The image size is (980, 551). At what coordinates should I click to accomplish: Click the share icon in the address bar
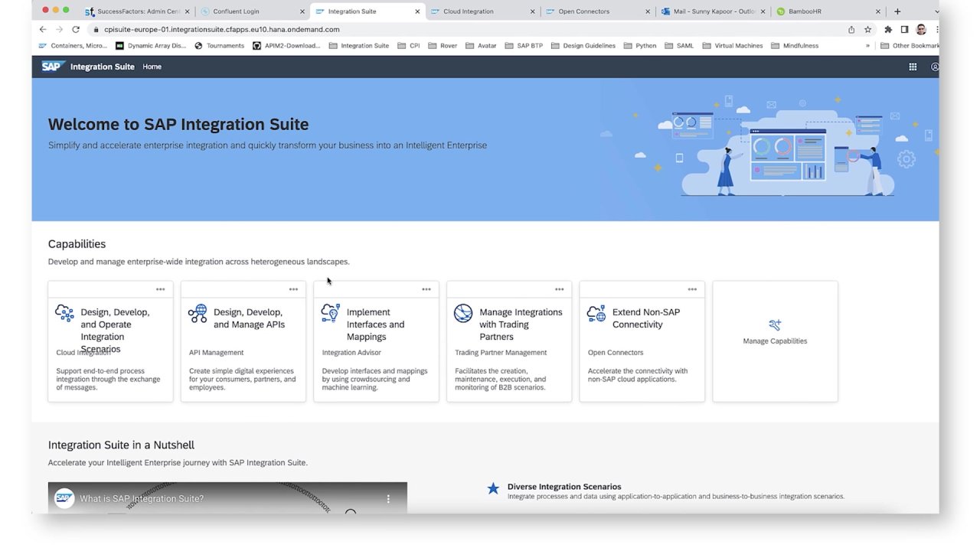[851, 29]
